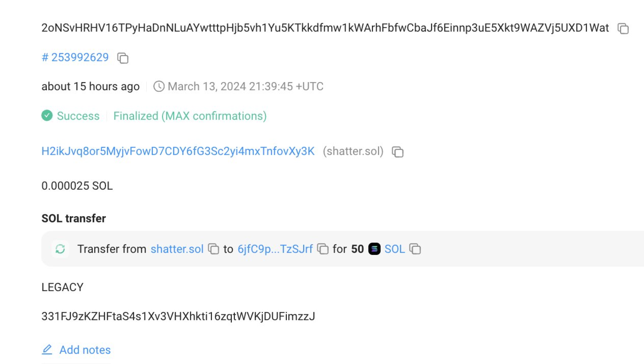644x364 pixels.
Task: Copy the recipient address 6jfC9p...TzSJrf
Action: [x=324, y=249]
